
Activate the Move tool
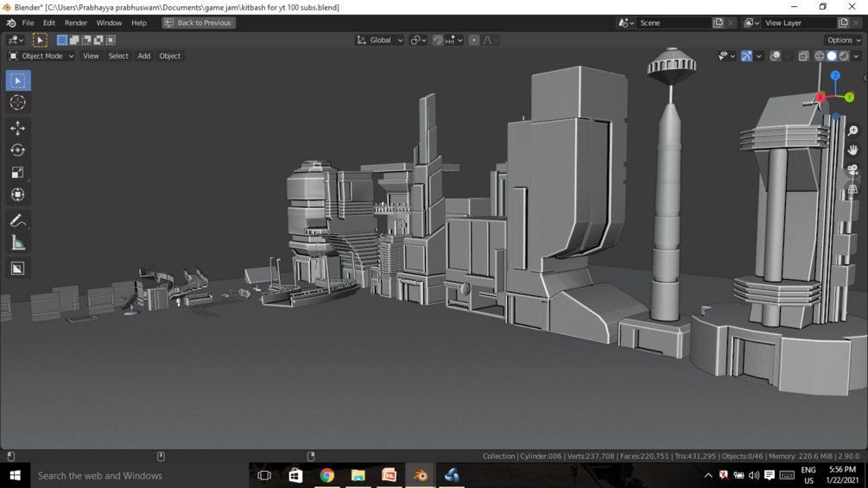(x=17, y=128)
